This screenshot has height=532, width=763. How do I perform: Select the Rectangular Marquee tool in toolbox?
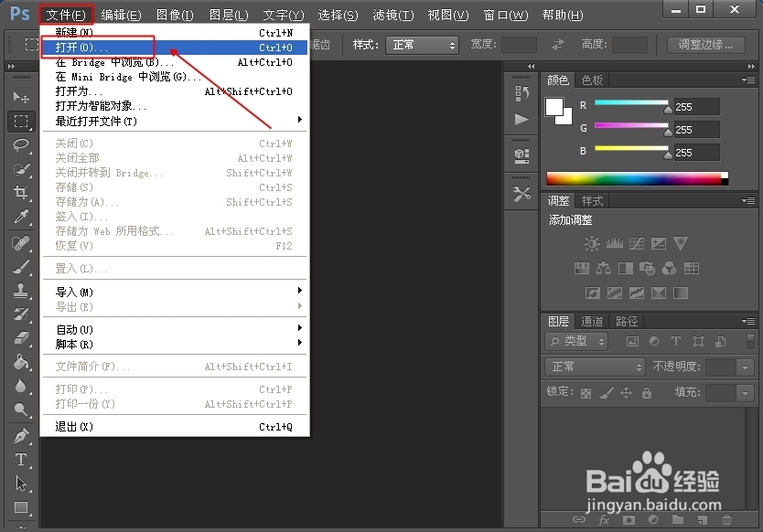(x=21, y=121)
